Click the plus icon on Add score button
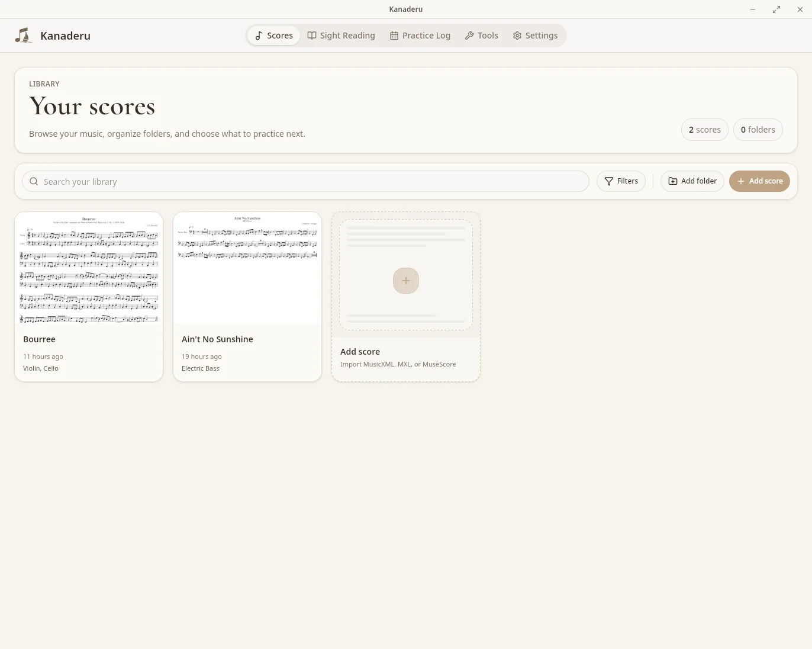Screen dimensions: 812x649 point(741,181)
